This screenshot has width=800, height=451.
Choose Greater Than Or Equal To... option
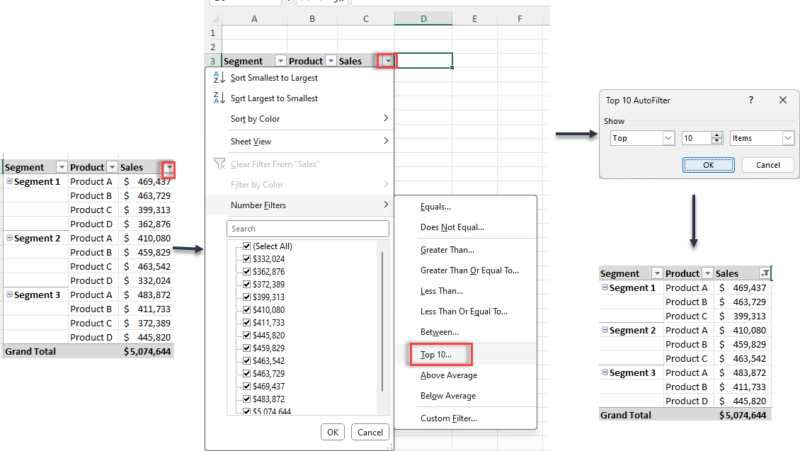tap(469, 270)
